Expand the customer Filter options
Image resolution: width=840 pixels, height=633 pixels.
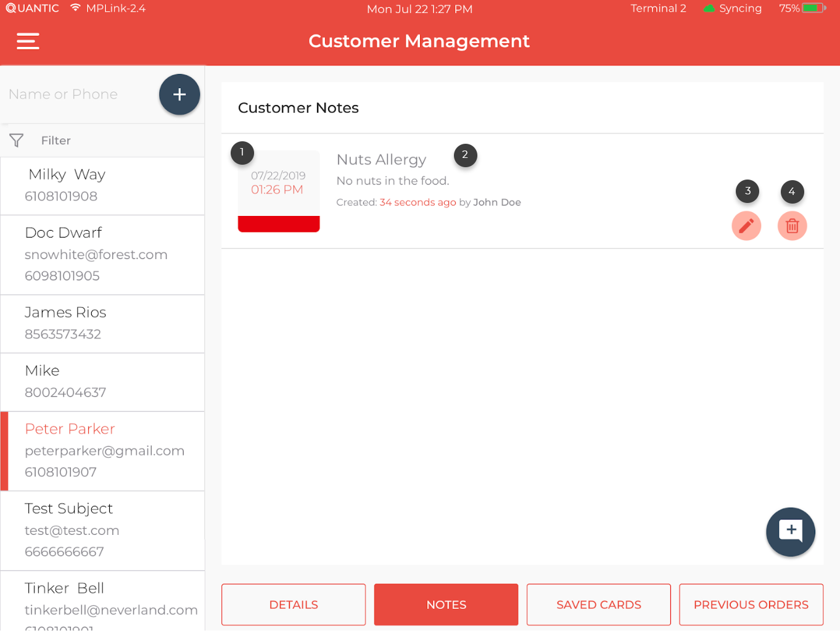tap(56, 141)
